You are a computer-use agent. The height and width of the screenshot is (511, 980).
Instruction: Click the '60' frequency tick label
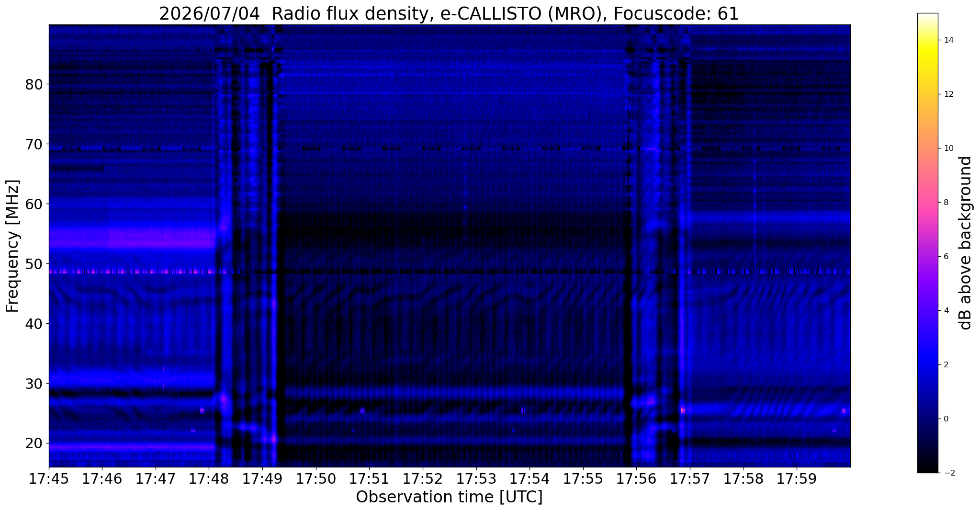point(34,204)
